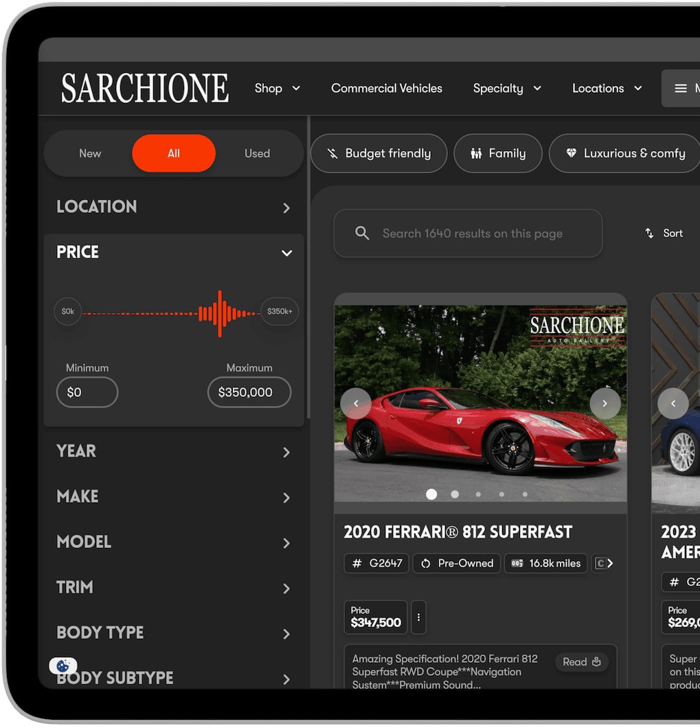700x728 pixels.
Task: Click the Sort button
Action: [664, 233]
